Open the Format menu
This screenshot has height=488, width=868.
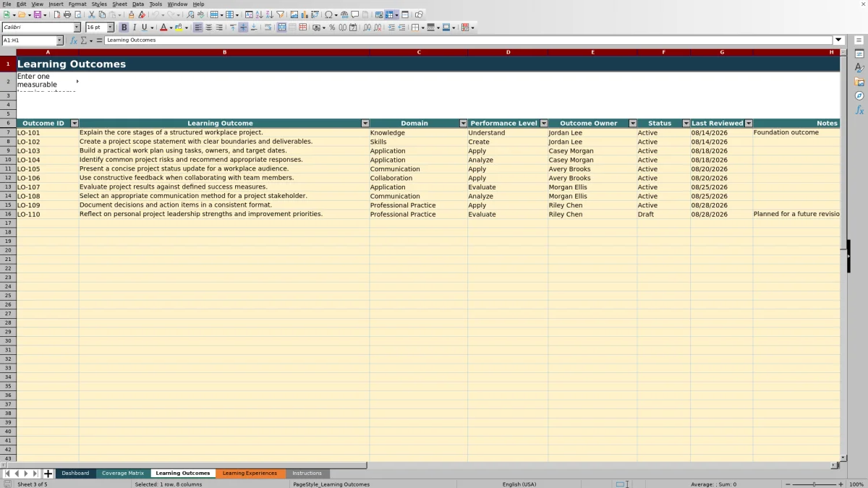77,4
